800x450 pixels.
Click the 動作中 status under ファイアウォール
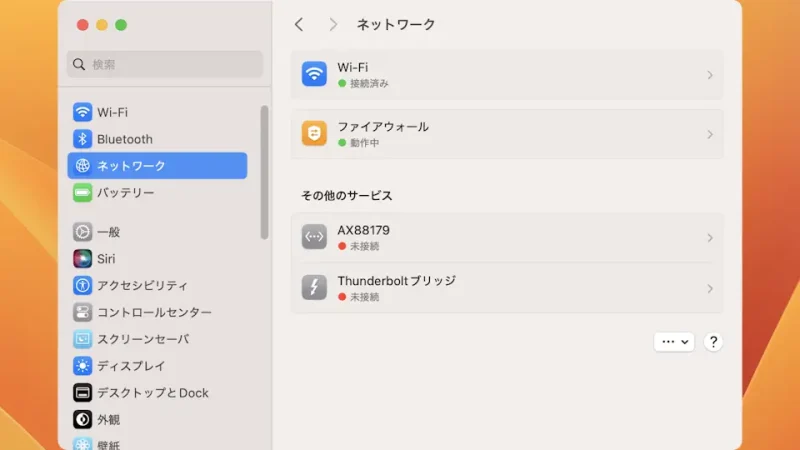click(364, 143)
